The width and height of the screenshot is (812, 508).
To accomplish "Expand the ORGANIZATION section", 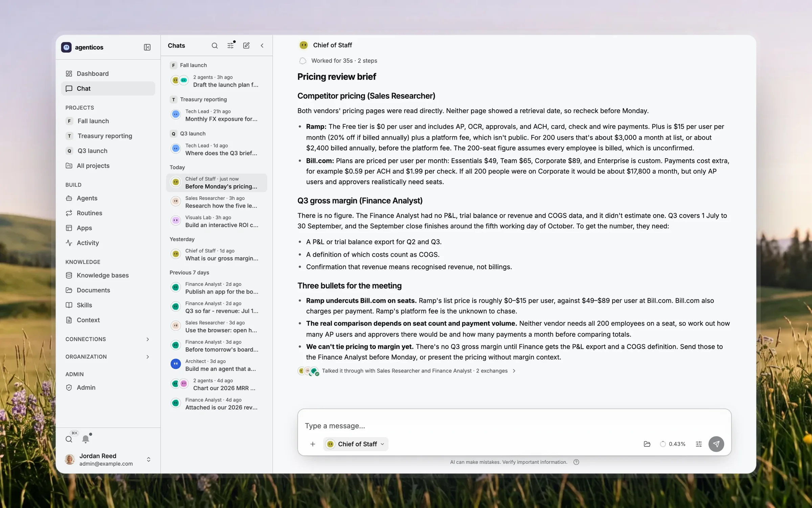I will coord(108,357).
